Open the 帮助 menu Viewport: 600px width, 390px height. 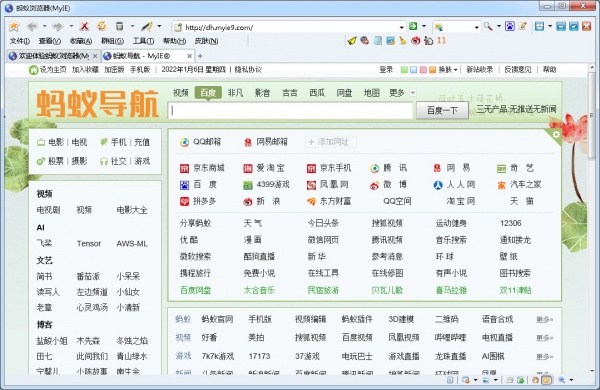tap(174, 41)
